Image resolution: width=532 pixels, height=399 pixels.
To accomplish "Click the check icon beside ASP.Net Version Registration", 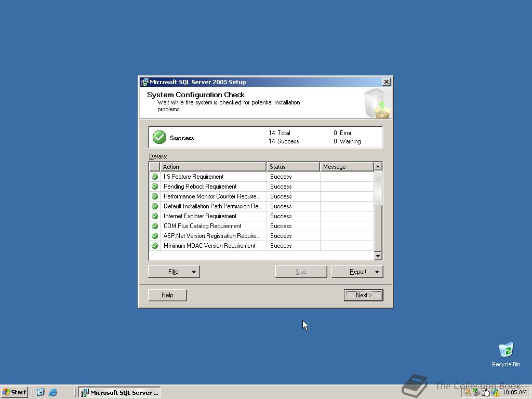I will (155, 235).
